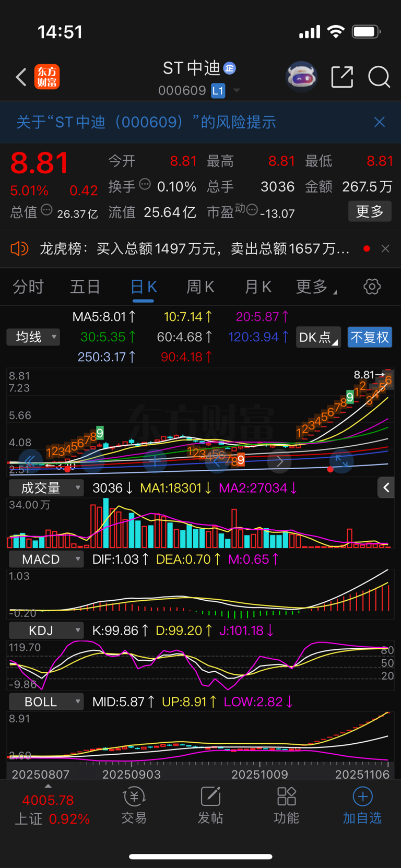Open the ST中迪 risk warning notice
The height and width of the screenshot is (868, 401).
coord(146,122)
